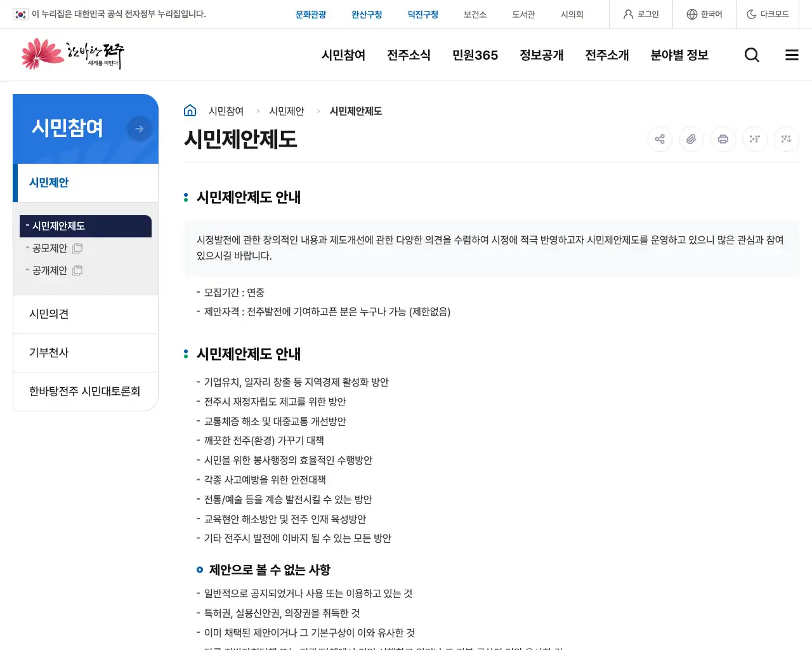
Task: Click new-window icon beside 공모제안
Action: 77,248
